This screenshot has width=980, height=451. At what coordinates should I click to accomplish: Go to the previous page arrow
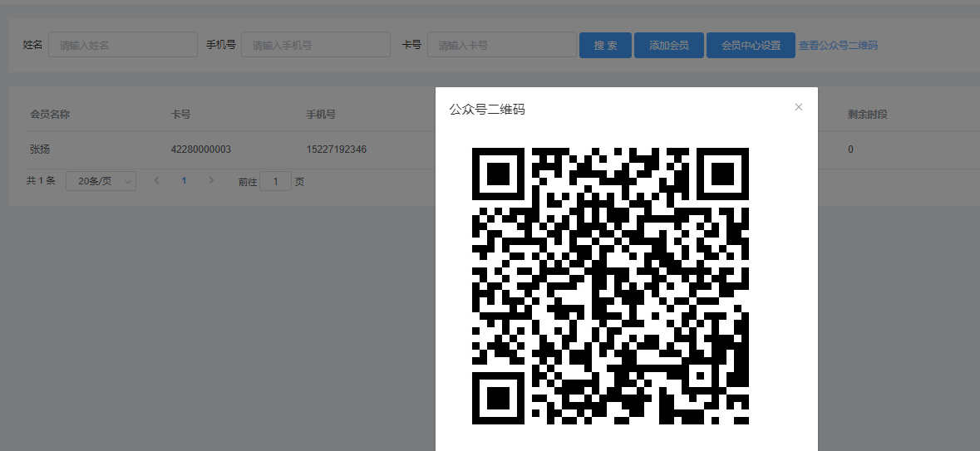coord(157,180)
